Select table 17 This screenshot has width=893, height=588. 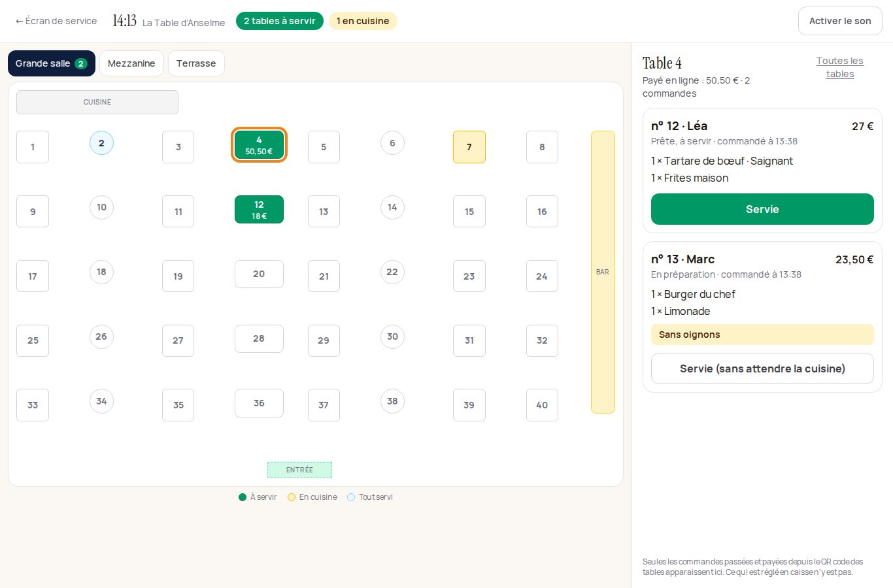click(33, 276)
